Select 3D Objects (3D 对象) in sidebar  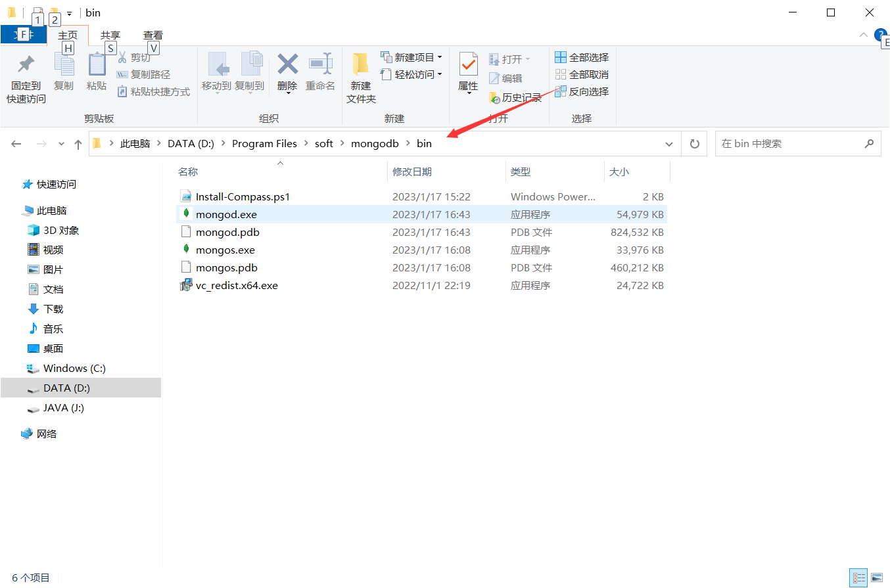coord(53,231)
